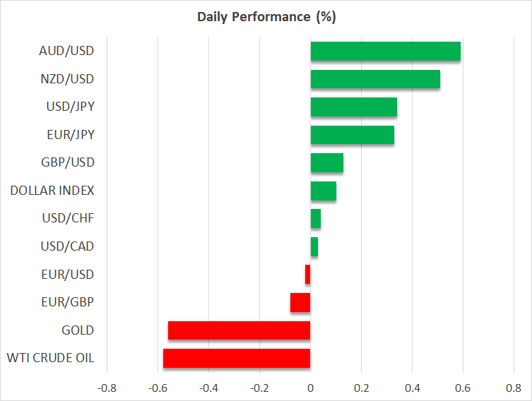
Task: Click the USD/JPY performance bar
Action: pos(353,107)
